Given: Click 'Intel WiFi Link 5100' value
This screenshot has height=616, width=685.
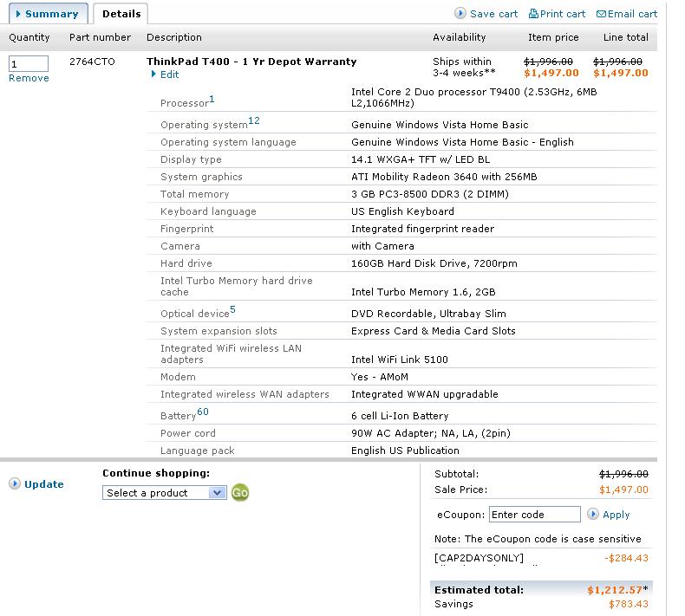Looking at the screenshot, I should [399, 360].
